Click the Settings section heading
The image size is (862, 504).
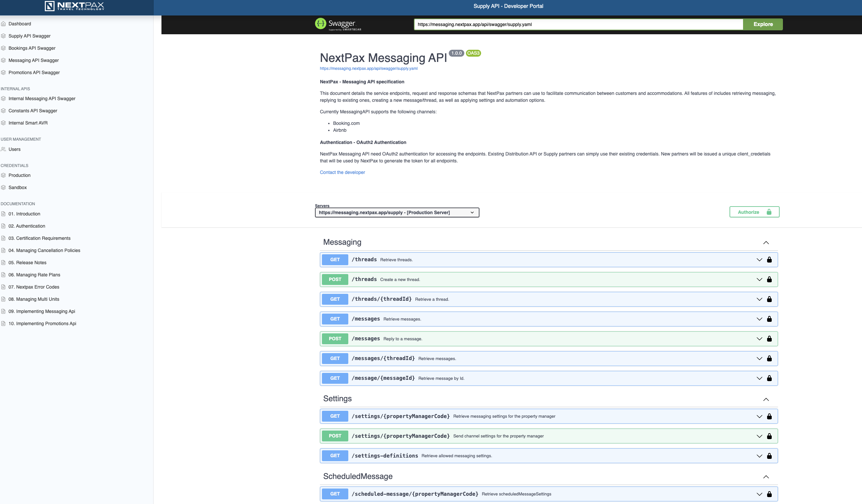(337, 399)
